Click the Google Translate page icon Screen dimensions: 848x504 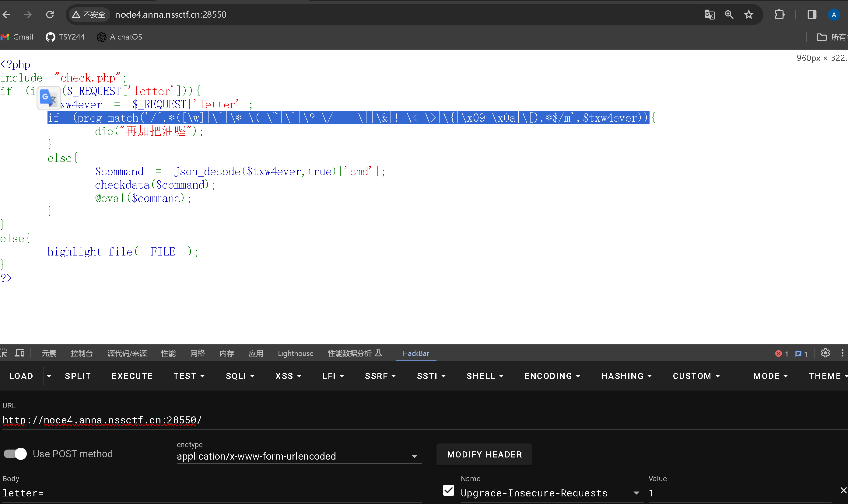(x=709, y=15)
